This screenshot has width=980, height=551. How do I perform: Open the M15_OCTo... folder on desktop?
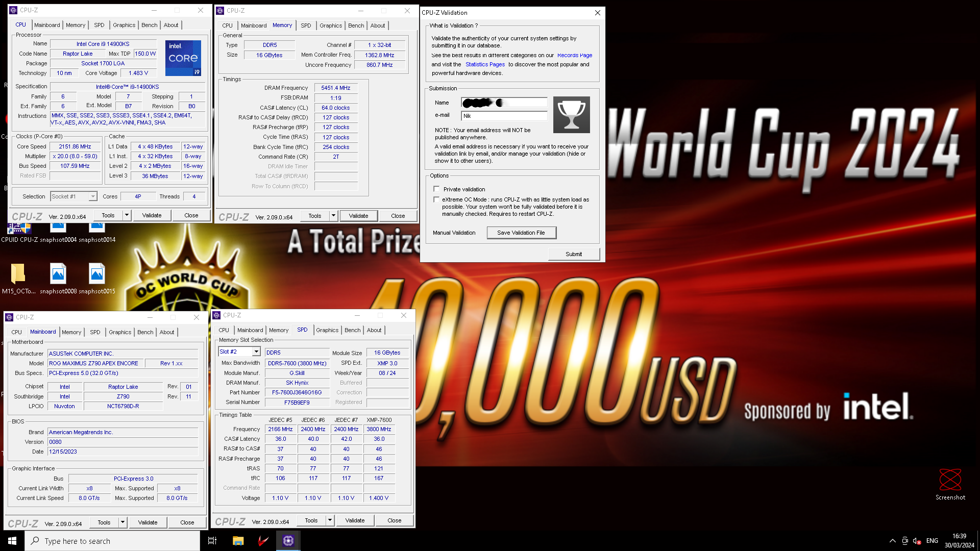[18, 279]
